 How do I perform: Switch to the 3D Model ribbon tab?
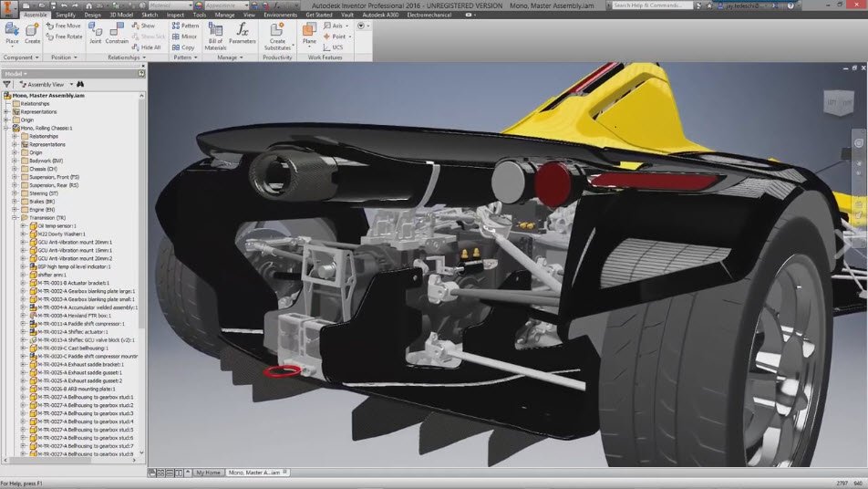pyautogui.click(x=121, y=15)
